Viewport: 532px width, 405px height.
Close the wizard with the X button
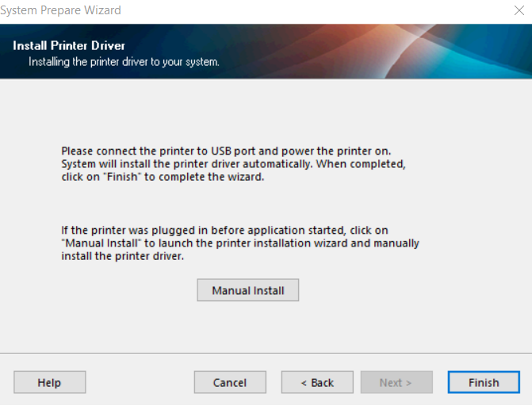(519, 10)
